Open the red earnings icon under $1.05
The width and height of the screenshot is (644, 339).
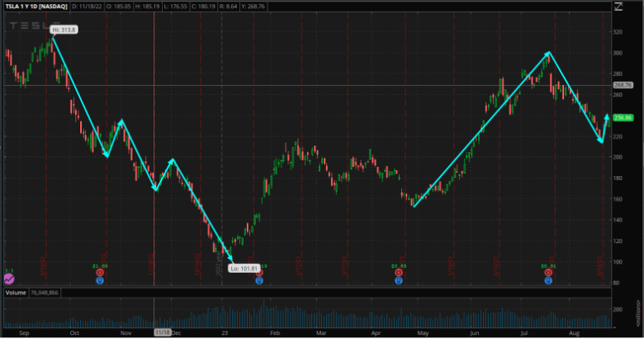100,273
